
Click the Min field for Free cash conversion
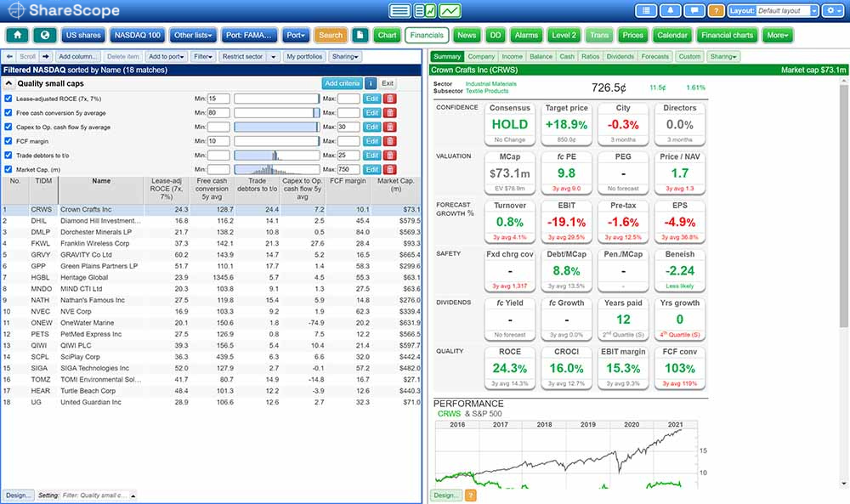(218, 113)
